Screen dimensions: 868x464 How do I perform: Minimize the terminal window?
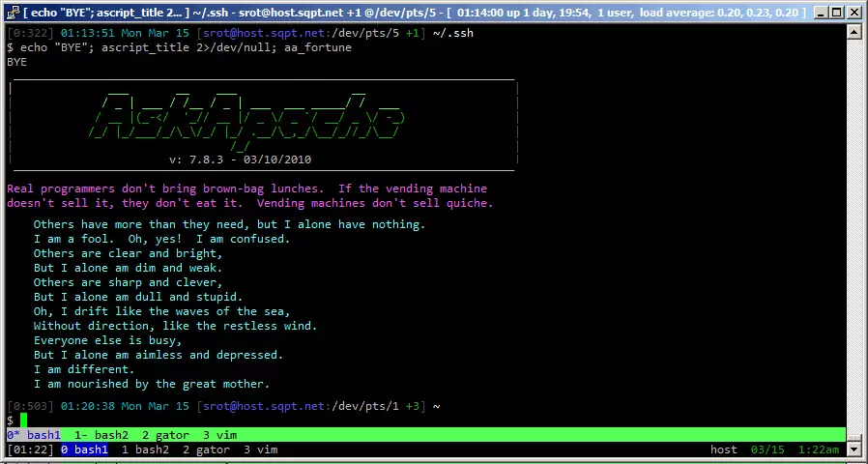(x=813, y=10)
